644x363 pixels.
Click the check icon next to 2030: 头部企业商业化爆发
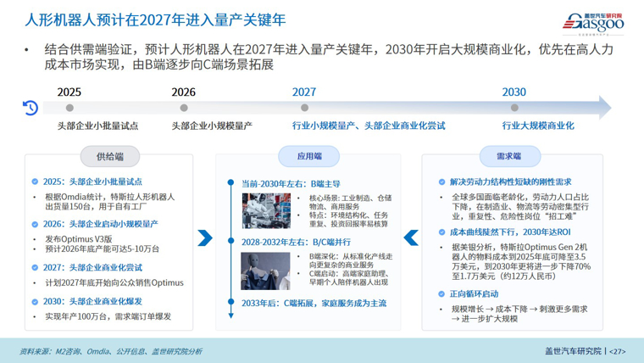pos(35,300)
